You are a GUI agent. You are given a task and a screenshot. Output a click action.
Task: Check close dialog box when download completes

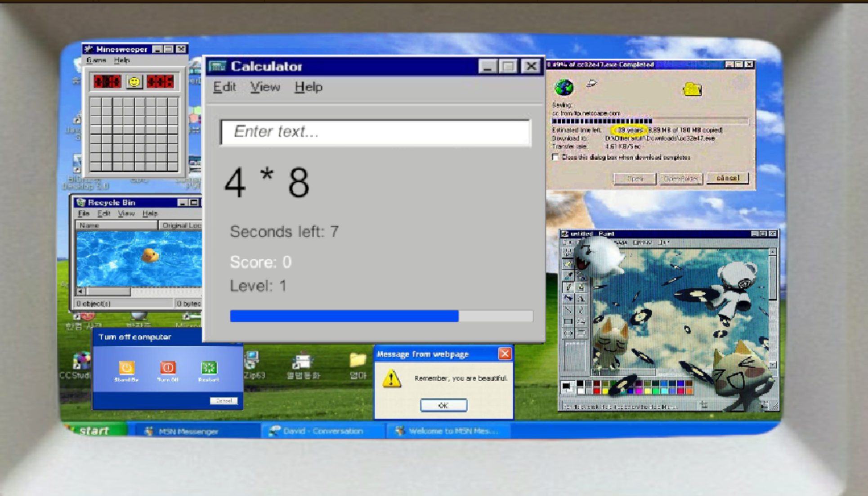pyautogui.click(x=555, y=158)
